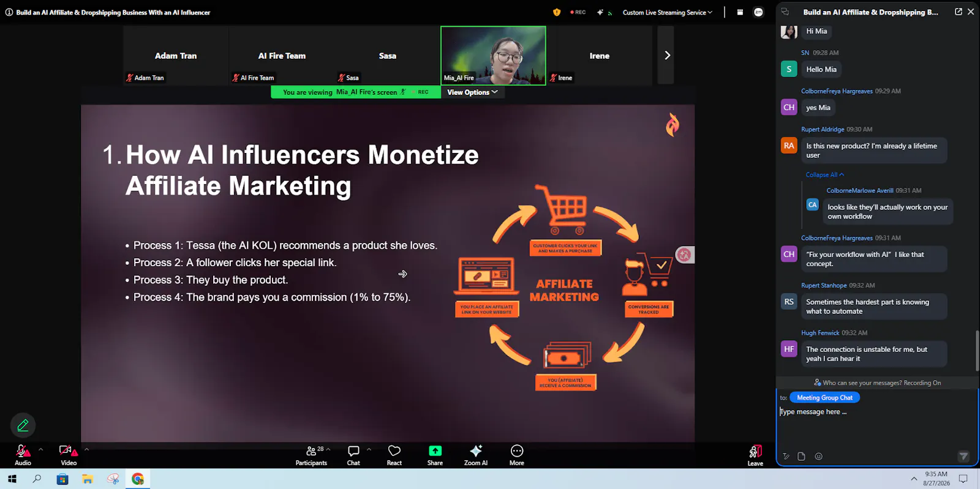The height and width of the screenshot is (489, 980).
Task: Open video options caret next to Video
Action: (86, 449)
